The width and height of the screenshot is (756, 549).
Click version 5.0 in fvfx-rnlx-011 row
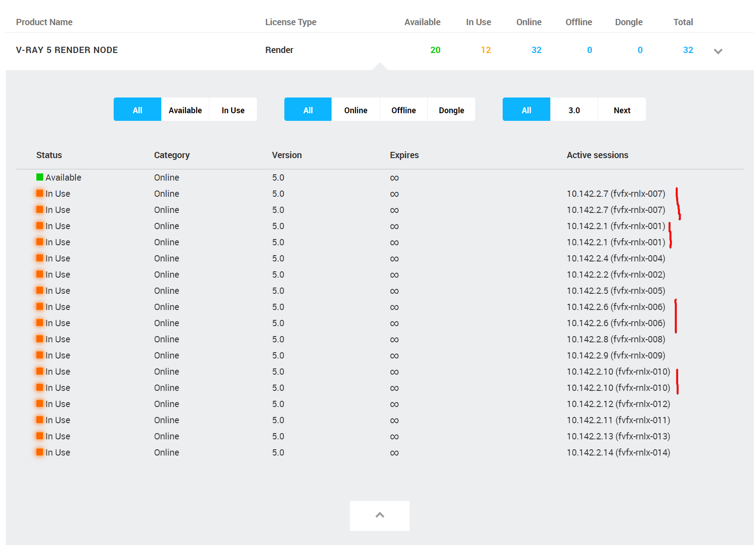pos(278,420)
